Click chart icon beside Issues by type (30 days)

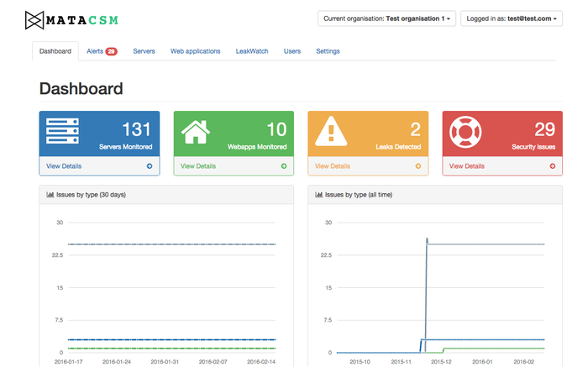50,195
